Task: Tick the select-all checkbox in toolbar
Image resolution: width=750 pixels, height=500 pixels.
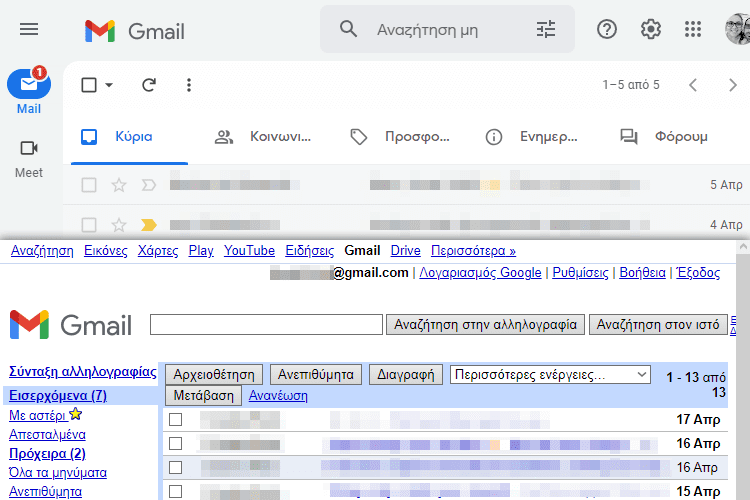Action: (x=89, y=85)
